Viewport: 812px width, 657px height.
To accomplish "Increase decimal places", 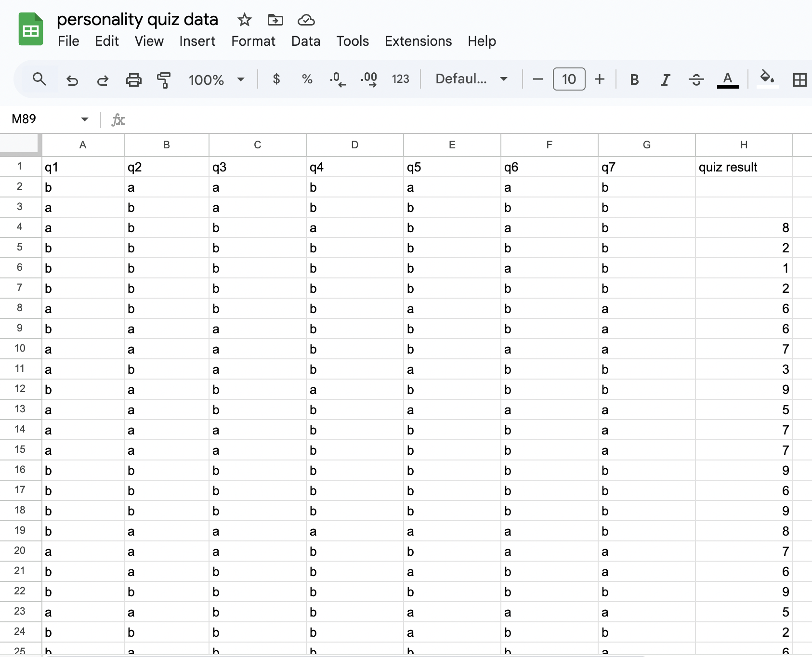I will (x=368, y=79).
